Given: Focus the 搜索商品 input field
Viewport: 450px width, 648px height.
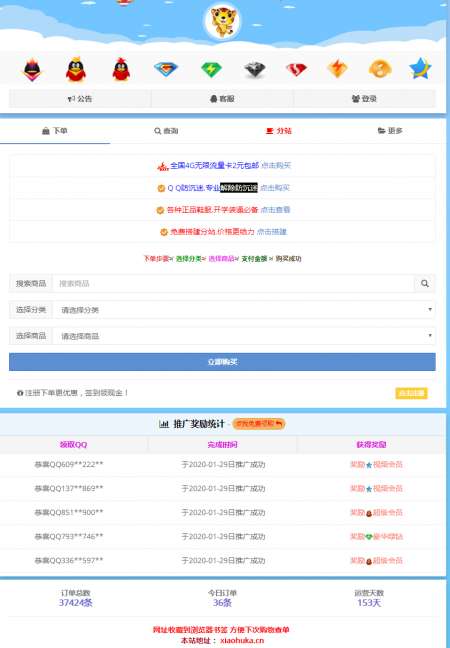Looking at the screenshot, I should 233,284.
